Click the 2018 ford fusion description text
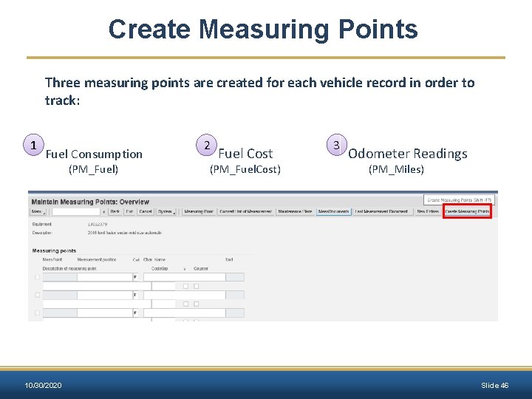Viewport: 532px width, 399px height. 124,233
